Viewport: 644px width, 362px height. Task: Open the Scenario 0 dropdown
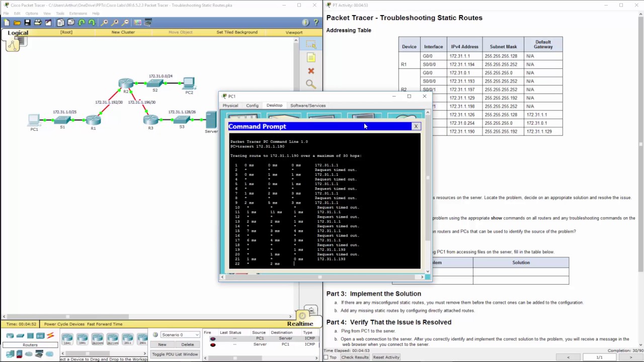180,334
